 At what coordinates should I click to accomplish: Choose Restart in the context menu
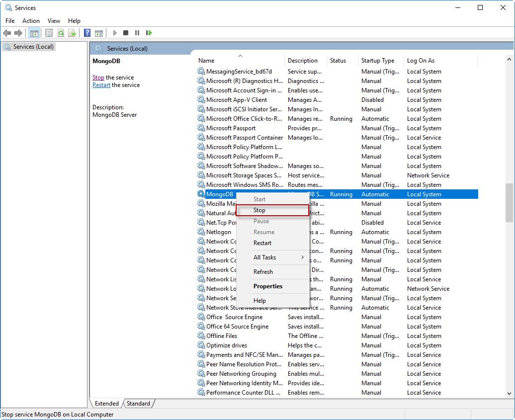coord(272,243)
